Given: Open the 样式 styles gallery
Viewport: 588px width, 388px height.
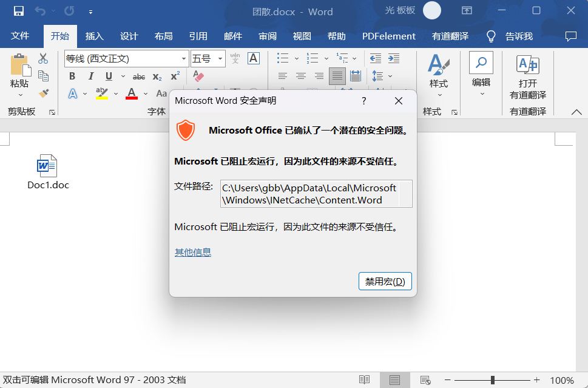Looking at the screenshot, I should pos(438,75).
